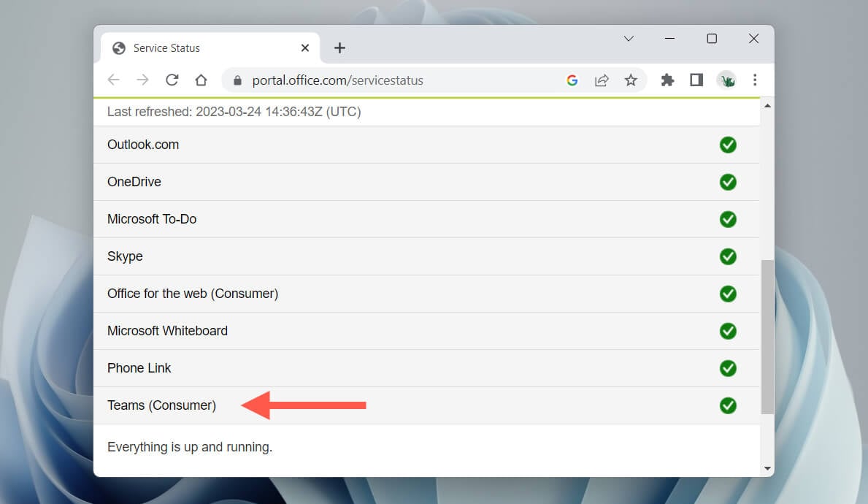Select the Outlook.com row text

[x=143, y=145]
